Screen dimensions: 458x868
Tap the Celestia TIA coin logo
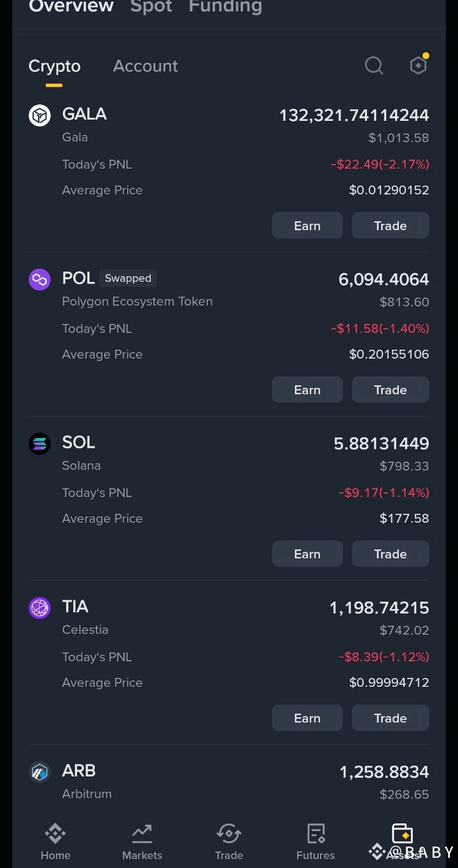pyautogui.click(x=39, y=607)
